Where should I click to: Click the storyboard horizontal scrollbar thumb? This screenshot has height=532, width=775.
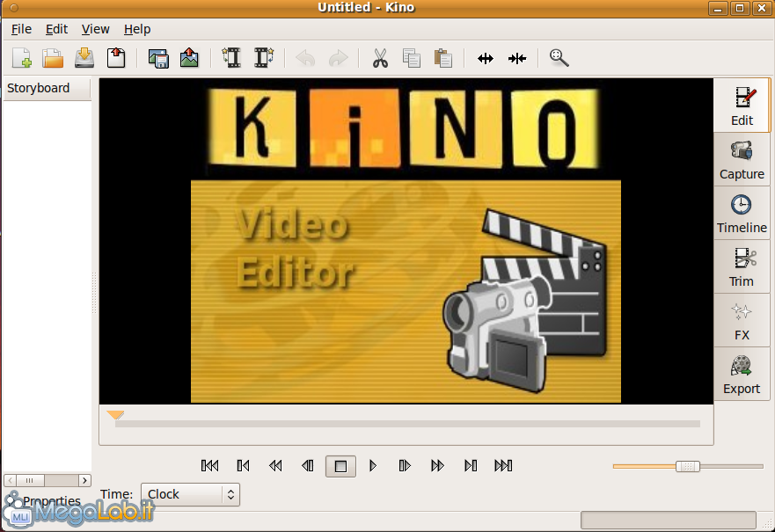(30, 480)
